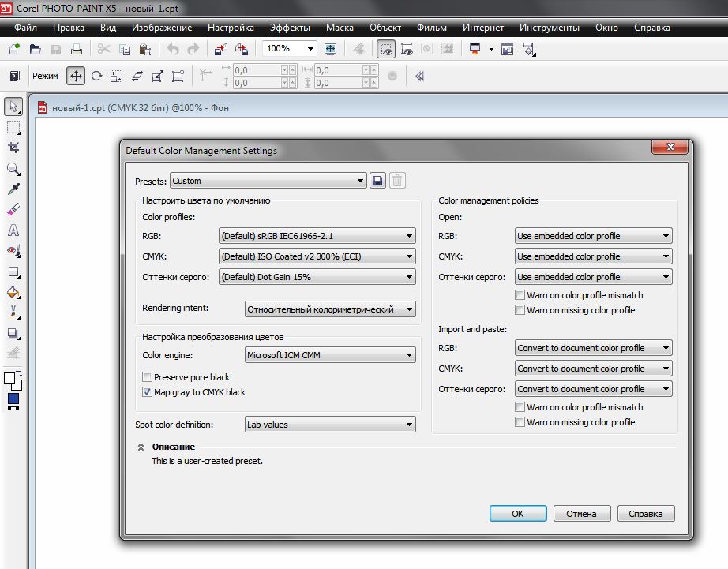Click the Import icon in the toolbar

pyautogui.click(x=221, y=49)
